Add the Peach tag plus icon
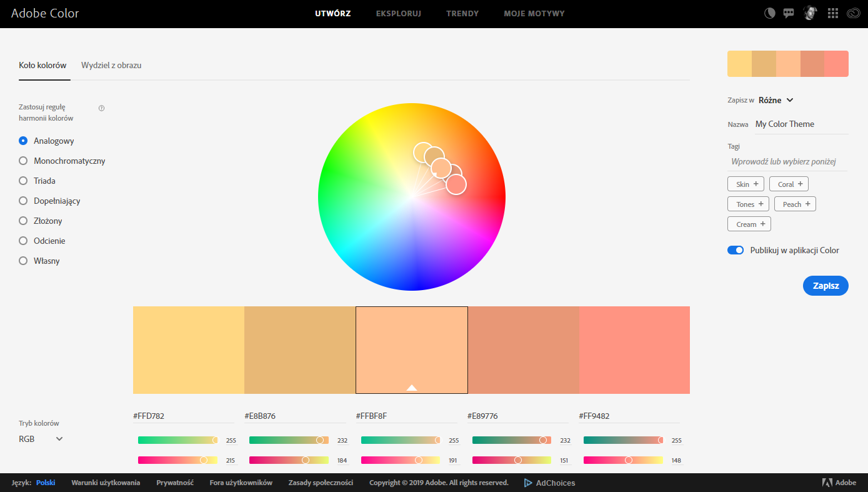Viewport: 868px width, 492px height. pos(807,204)
